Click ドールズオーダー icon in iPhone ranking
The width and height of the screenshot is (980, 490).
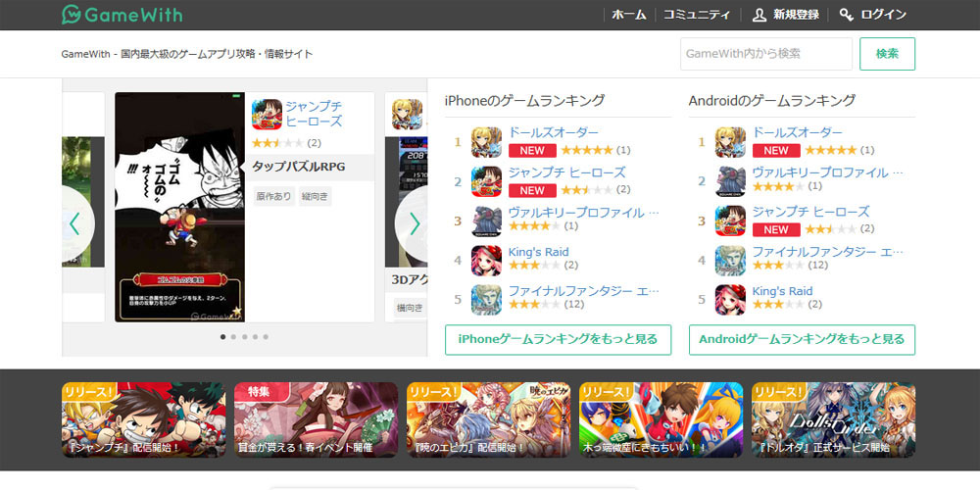click(486, 142)
